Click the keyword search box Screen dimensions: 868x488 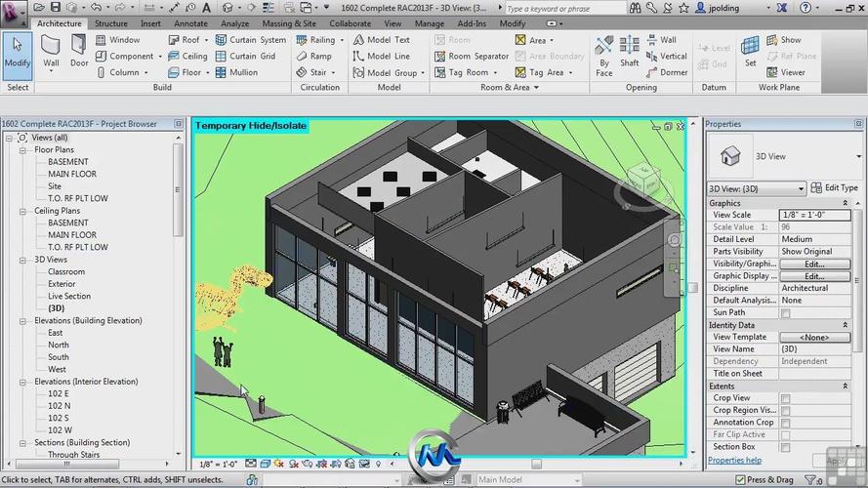565,9
